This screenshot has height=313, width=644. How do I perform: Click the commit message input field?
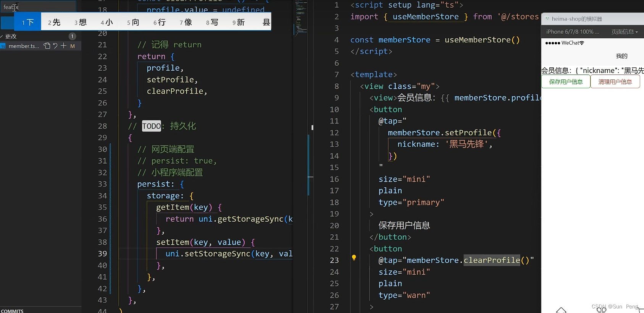tap(38, 7)
